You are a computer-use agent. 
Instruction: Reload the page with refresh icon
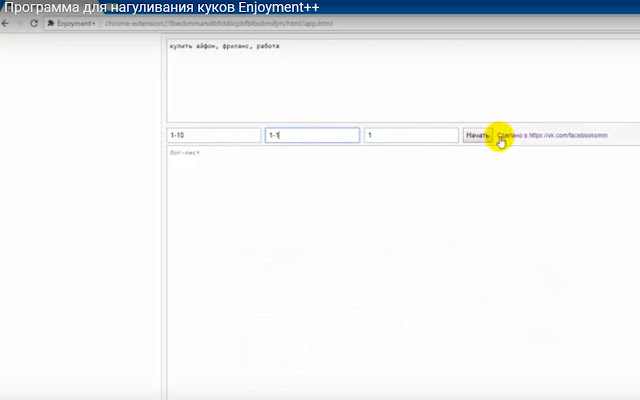pos(34,23)
